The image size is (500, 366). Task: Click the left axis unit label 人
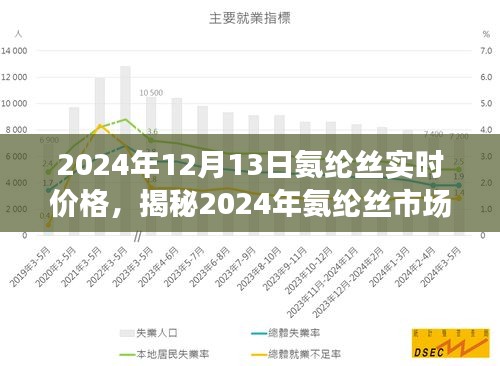point(18,34)
